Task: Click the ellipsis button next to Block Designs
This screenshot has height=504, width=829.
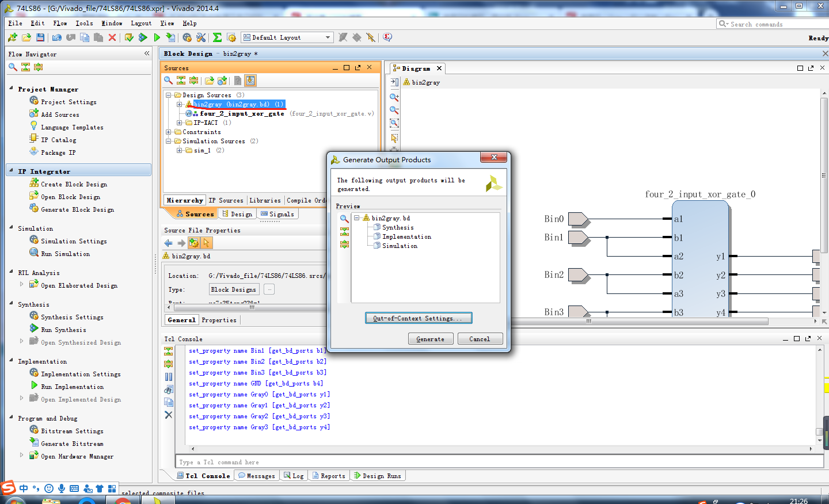Action: [269, 289]
